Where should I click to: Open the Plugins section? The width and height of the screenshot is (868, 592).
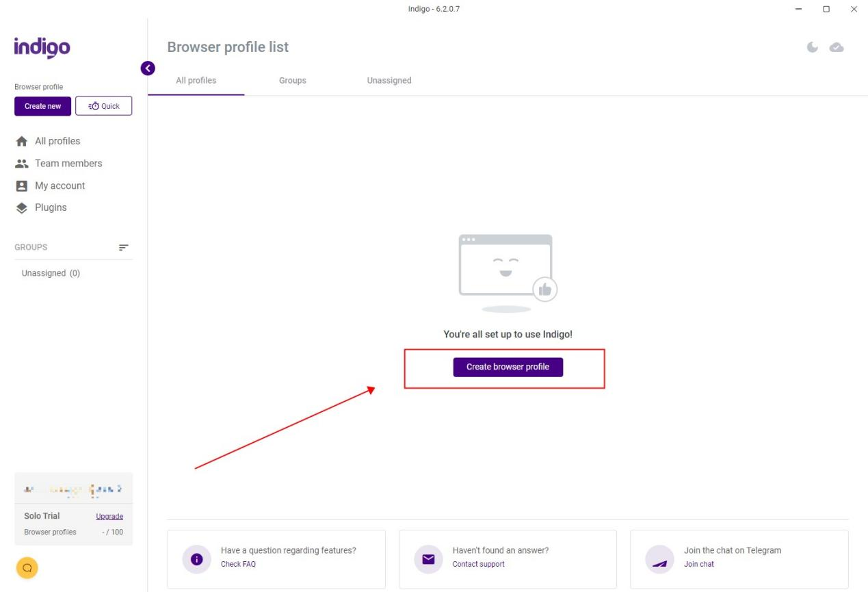tap(41, 207)
